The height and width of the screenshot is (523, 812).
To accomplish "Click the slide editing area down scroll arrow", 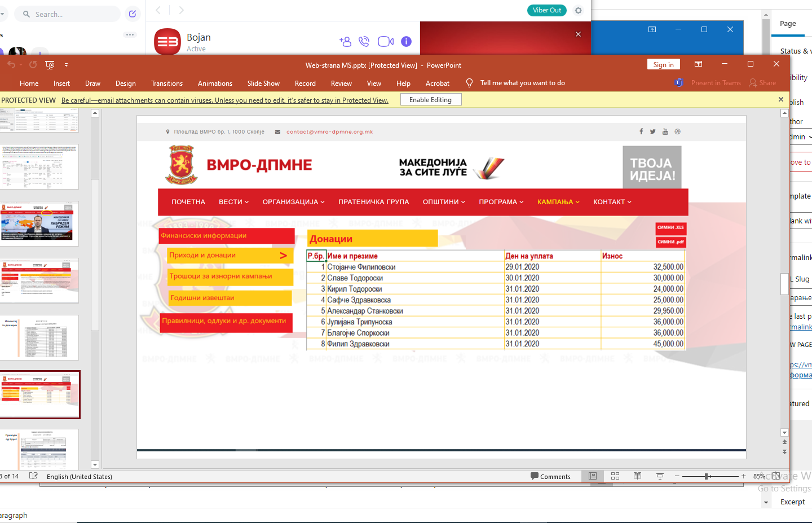I will 784,433.
